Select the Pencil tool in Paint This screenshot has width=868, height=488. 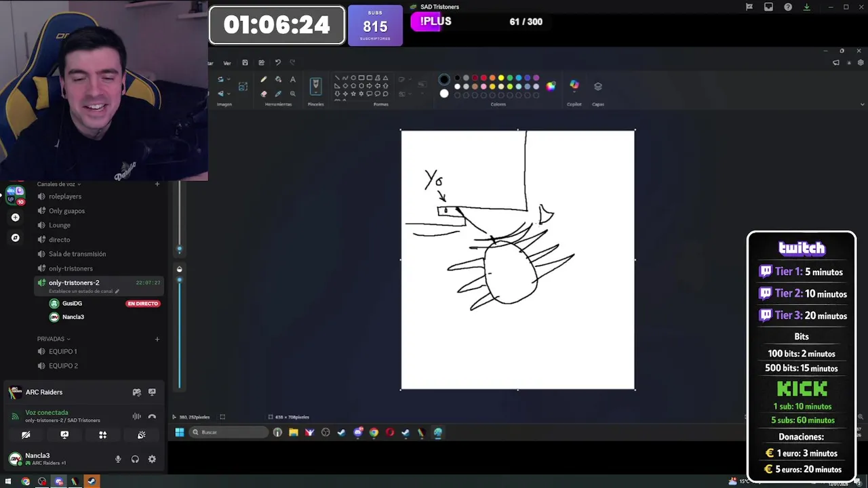pos(264,79)
